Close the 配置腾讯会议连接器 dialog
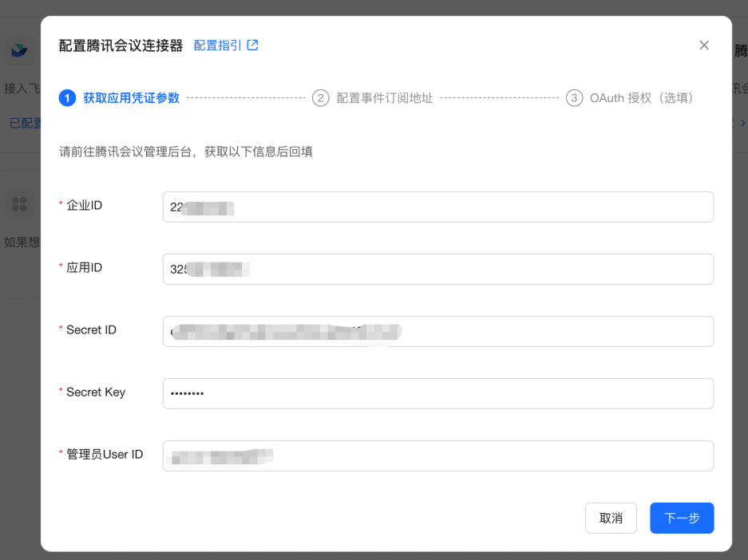 click(703, 45)
